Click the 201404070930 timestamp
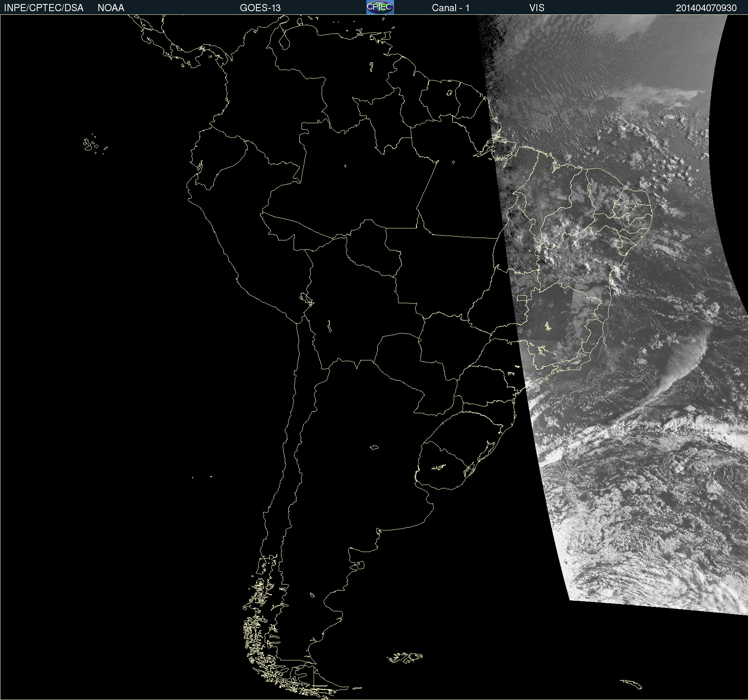The image size is (748, 700). (x=706, y=8)
